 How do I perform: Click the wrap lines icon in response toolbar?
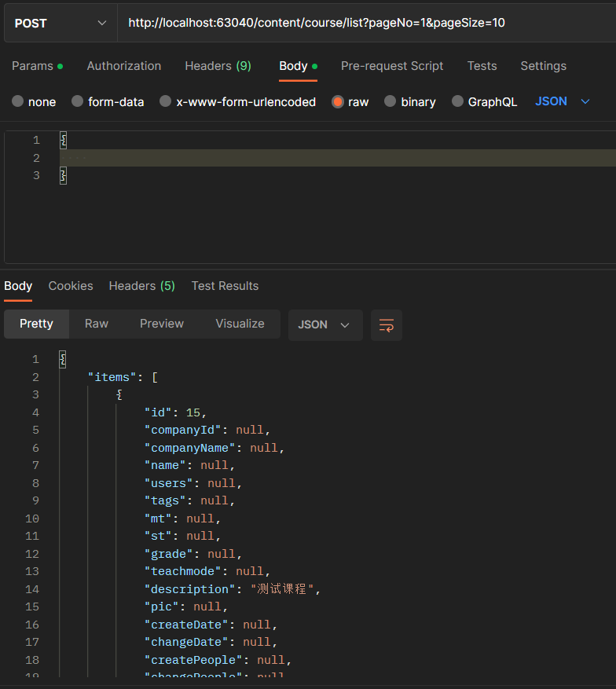coord(387,324)
